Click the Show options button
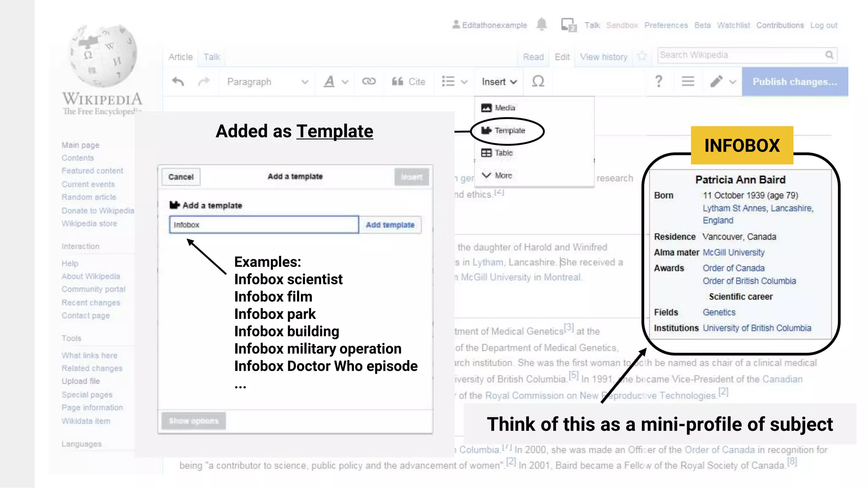The width and height of the screenshot is (868, 488). [x=194, y=421]
